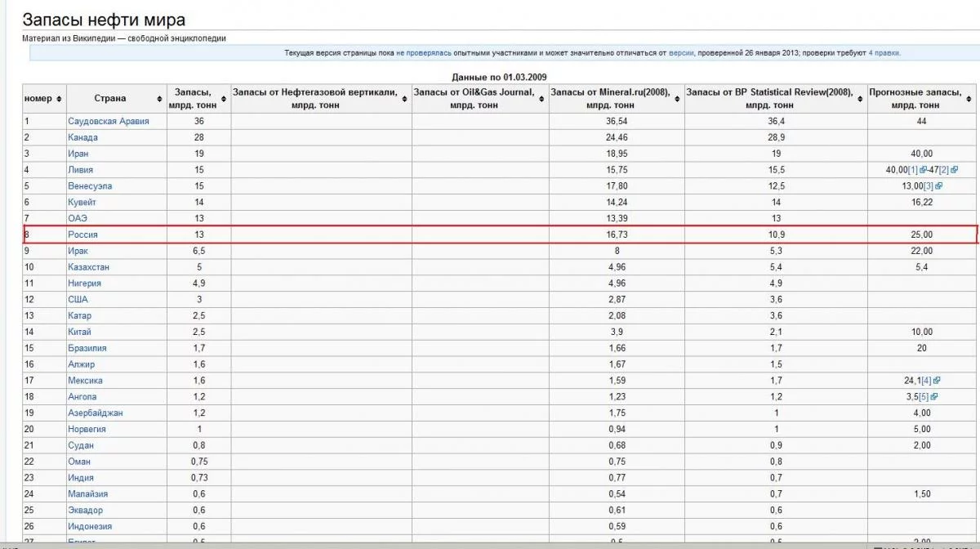980x549 pixels.
Task: Open Иран country link
Action: 78,154
